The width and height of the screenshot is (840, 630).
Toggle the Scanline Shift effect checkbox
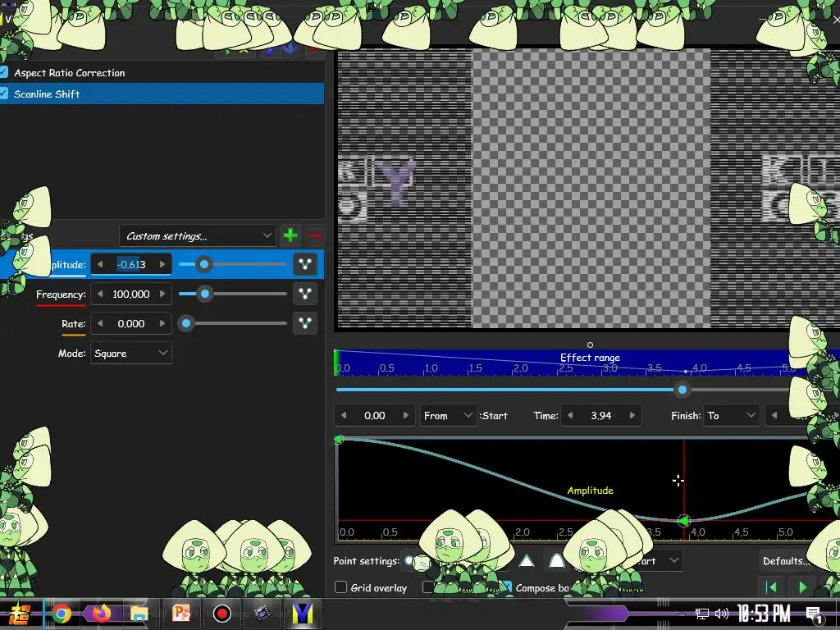pos(4,94)
